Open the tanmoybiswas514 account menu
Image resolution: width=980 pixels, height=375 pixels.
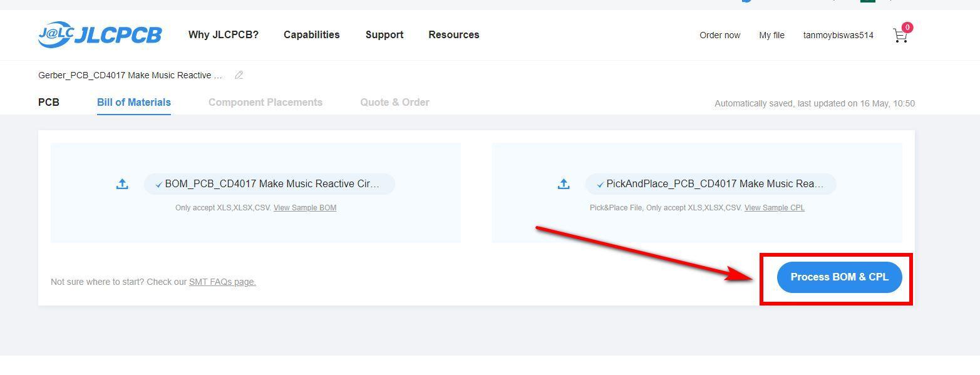click(838, 36)
